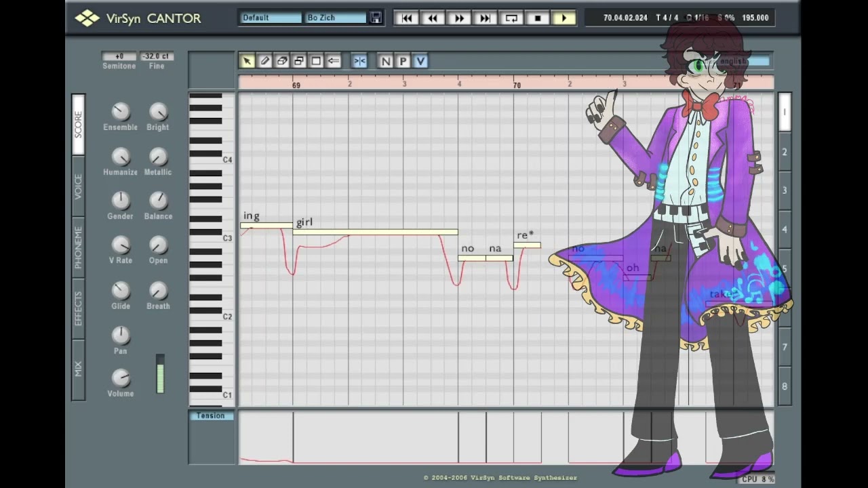Click the Gender knob

(x=120, y=201)
